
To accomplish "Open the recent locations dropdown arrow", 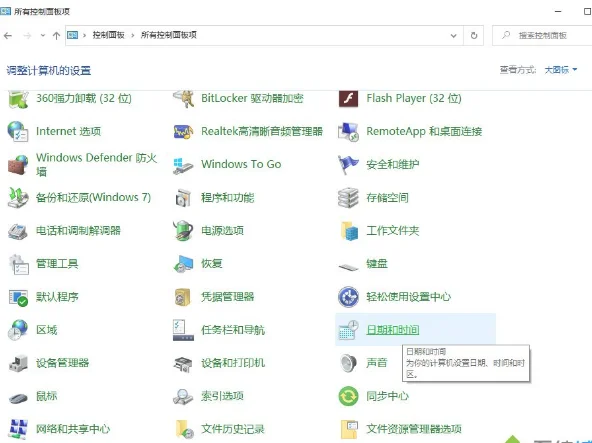I will (x=43, y=36).
